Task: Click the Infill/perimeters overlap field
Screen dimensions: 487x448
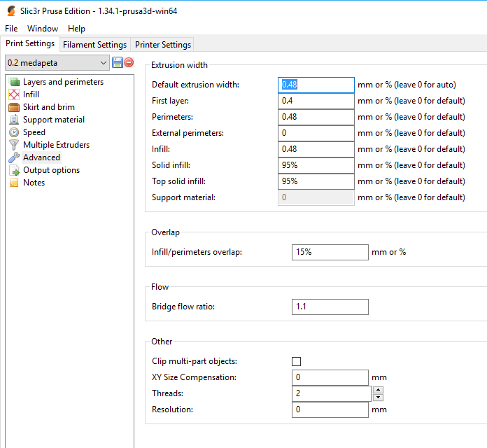Action: pos(330,252)
